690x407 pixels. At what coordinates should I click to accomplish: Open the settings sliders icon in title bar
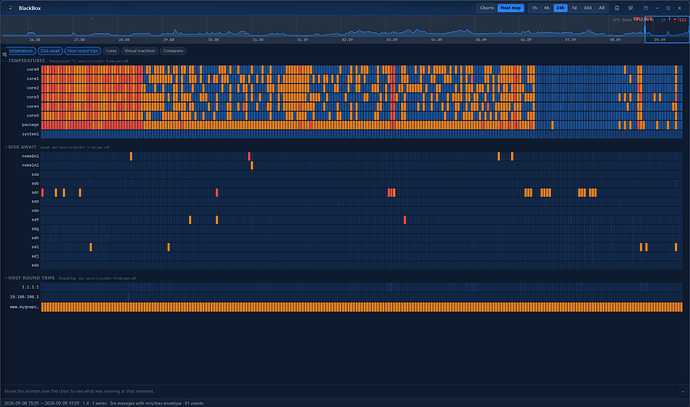[x=631, y=8]
